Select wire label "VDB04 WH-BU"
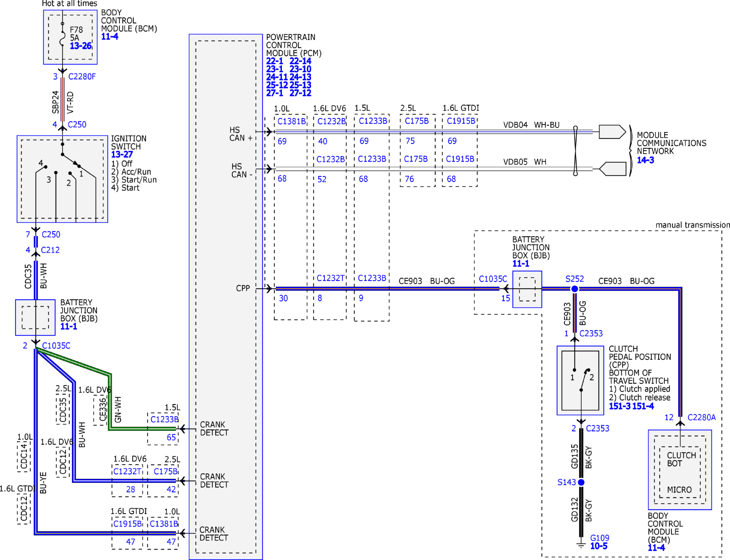The height and width of the screenshot is (560, 730). coord(531,125)
